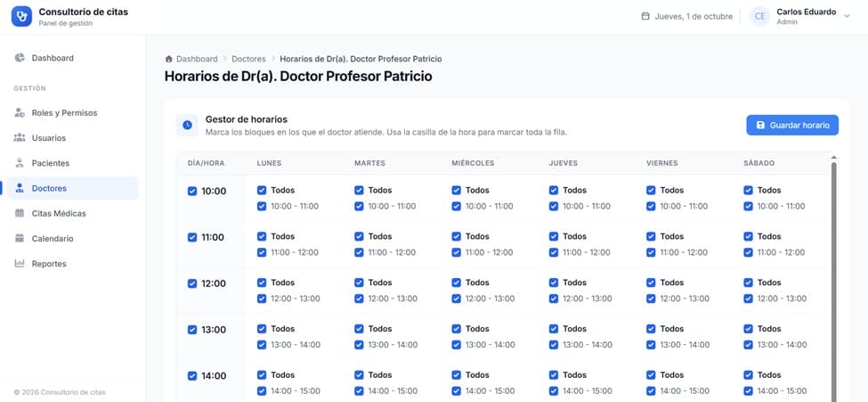Click the Doctores breadcrumb link
This screenshot has width=868, height=402.
[x=248, y=59]
